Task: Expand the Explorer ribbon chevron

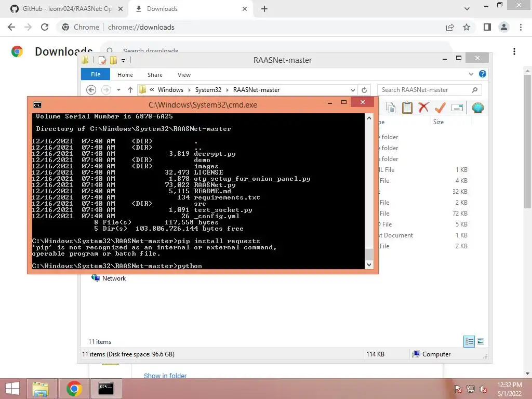Action: [x=471, y=74]
